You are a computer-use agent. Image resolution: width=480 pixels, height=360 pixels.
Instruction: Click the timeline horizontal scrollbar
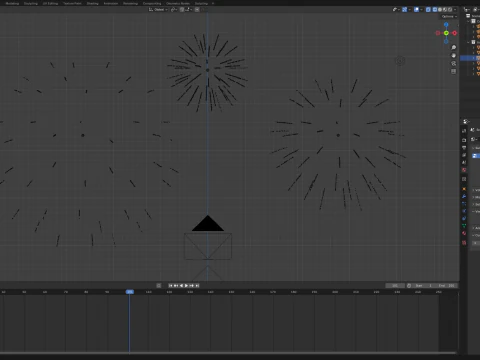pyautogui.click(x=228, y=353)
